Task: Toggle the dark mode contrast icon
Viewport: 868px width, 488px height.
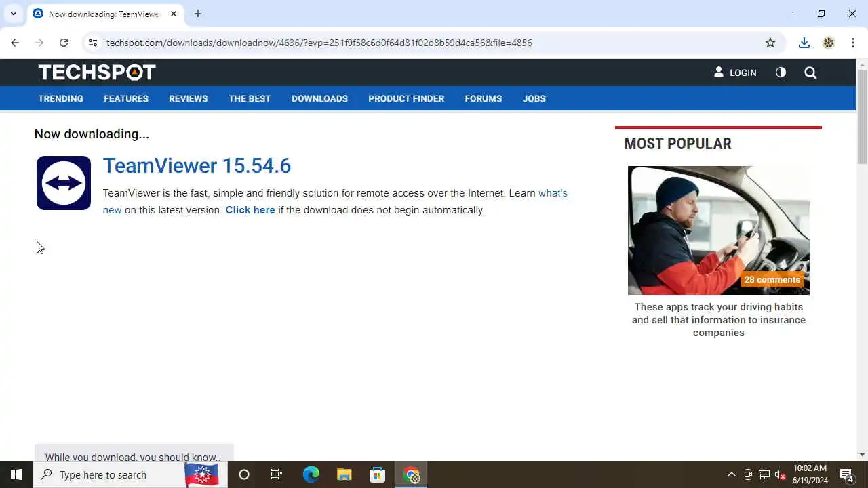Action: pyautogui.click(x=781, y=72)
